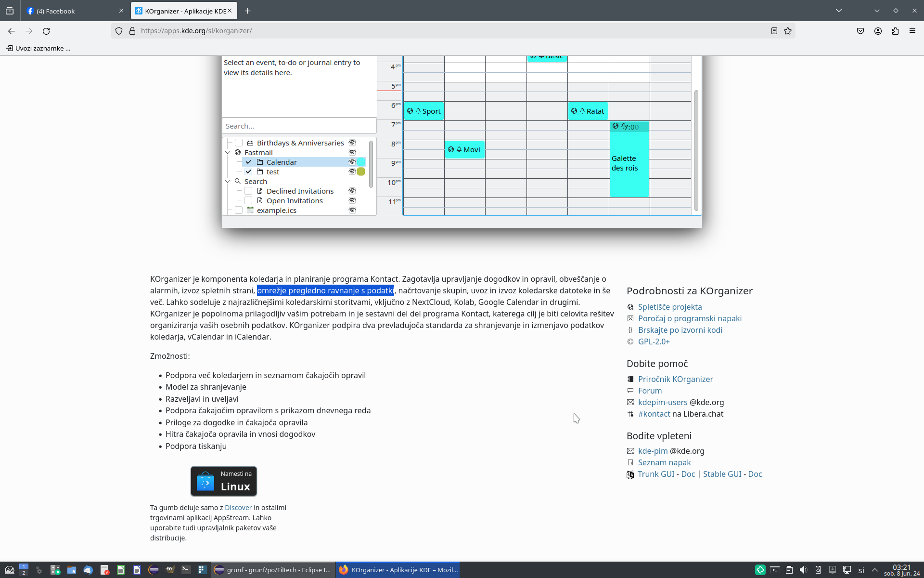Click the Namesti na Linux button

(224, 481)
